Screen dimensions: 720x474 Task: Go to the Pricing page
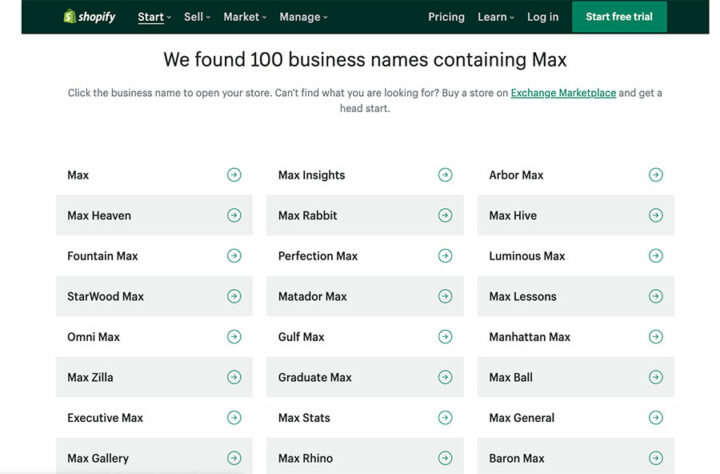coord(446,17)
